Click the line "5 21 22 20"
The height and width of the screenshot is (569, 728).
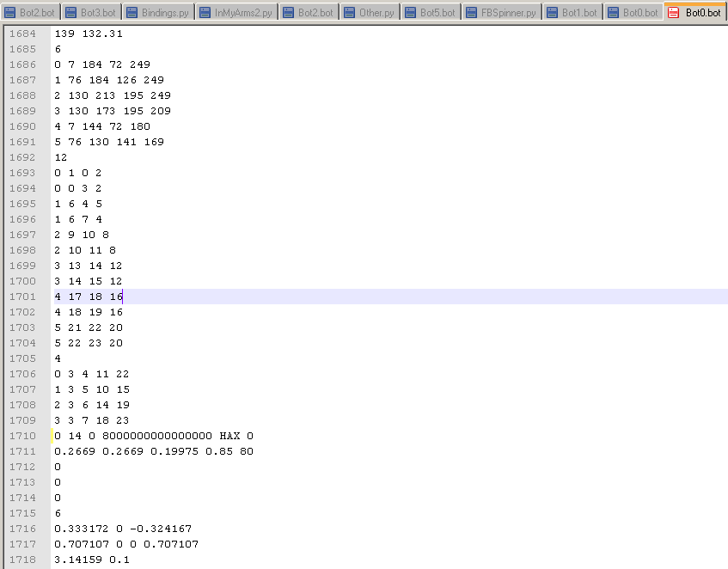tap(89, 327)
